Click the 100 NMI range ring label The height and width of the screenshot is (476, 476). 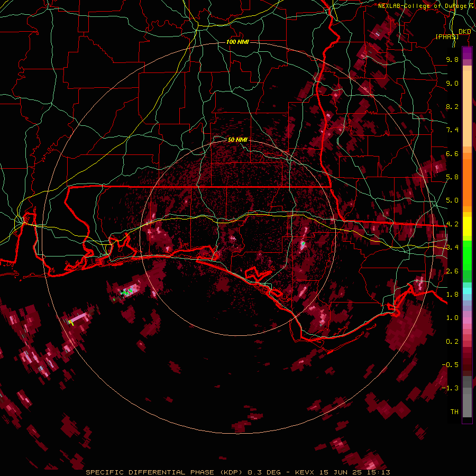point(237,42)
